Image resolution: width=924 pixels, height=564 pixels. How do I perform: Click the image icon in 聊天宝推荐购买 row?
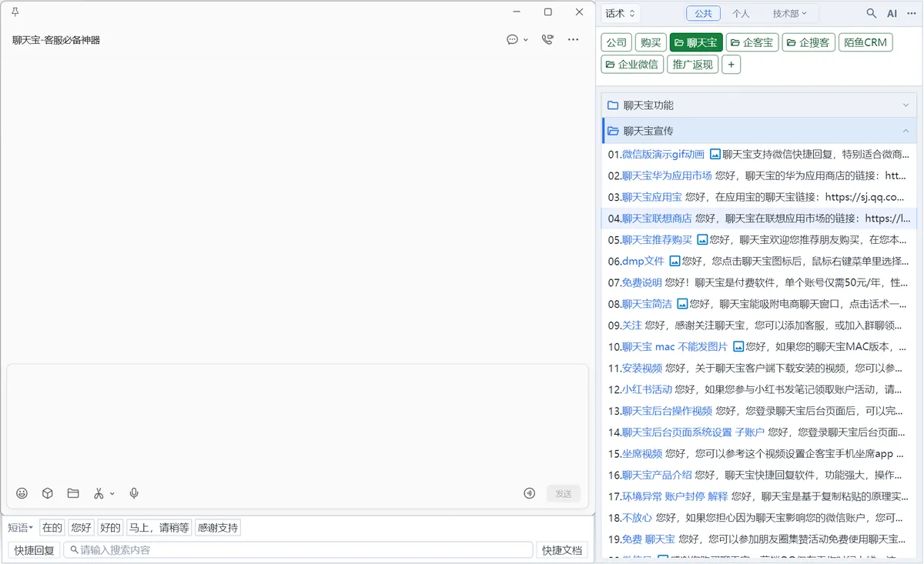(702, 239)
